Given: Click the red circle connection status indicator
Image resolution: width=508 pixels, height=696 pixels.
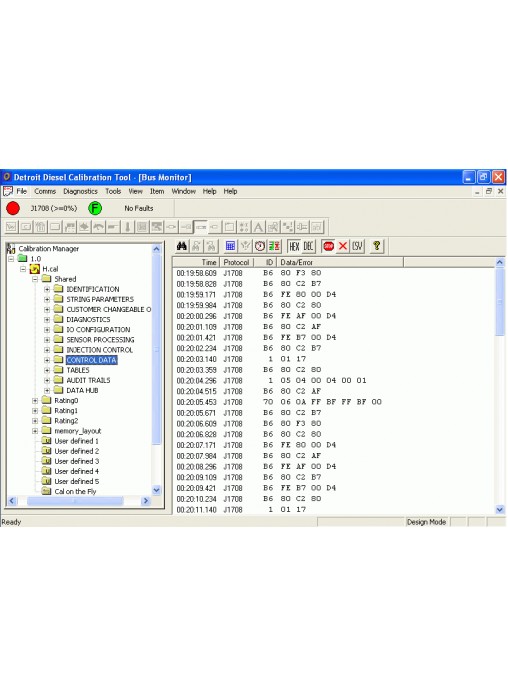Looking at the screenshot, I should [13, 208].
